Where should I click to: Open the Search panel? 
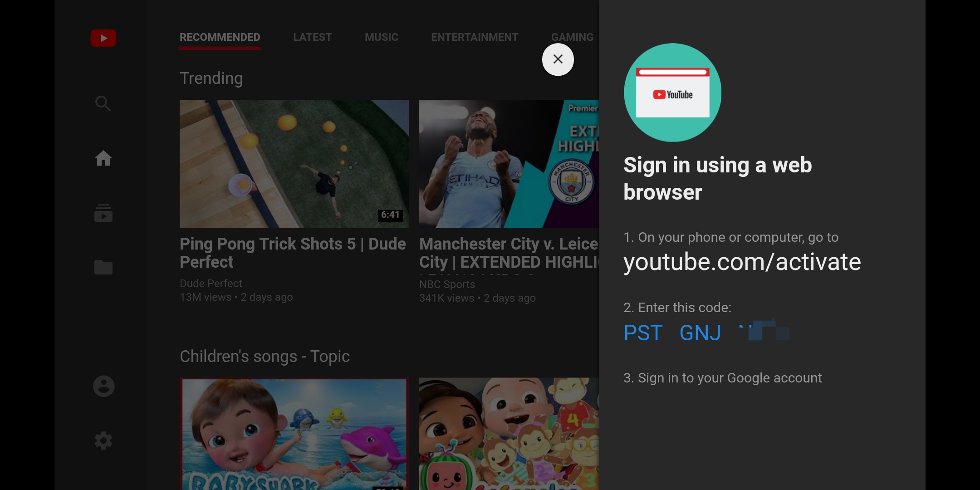point(102,103)
